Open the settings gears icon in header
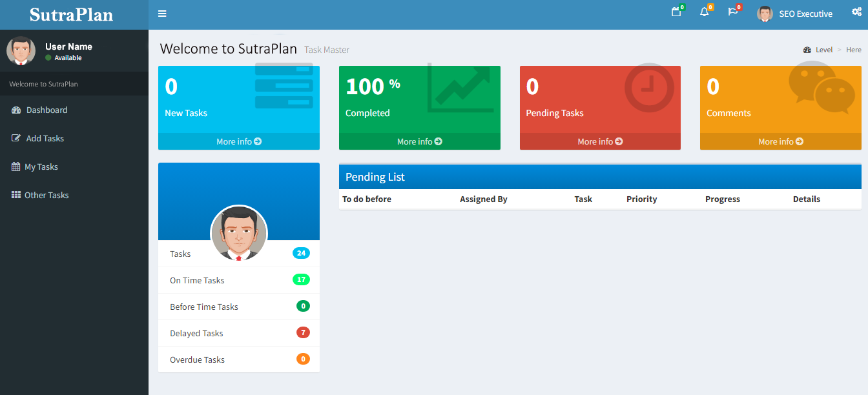Image resolution: width=868 pixels, height=395 pixels. [x=856, y=12]
